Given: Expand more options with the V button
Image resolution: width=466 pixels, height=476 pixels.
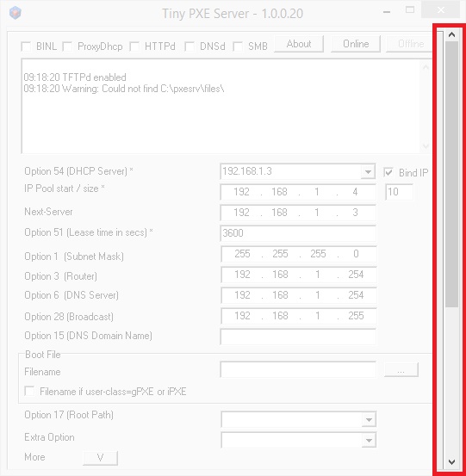Looking at the screenshot, I should 100,458.
